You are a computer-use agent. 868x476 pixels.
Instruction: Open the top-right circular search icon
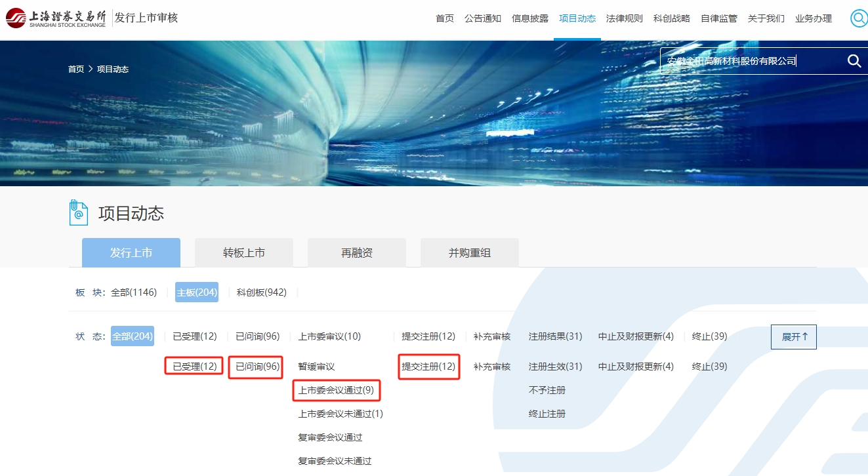[858, 18]
